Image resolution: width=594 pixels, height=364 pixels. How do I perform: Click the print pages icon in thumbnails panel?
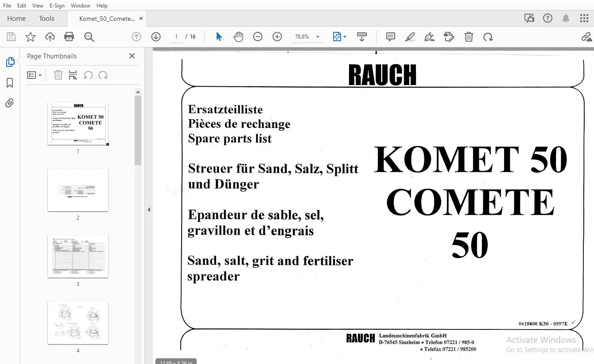pos(73,75)
